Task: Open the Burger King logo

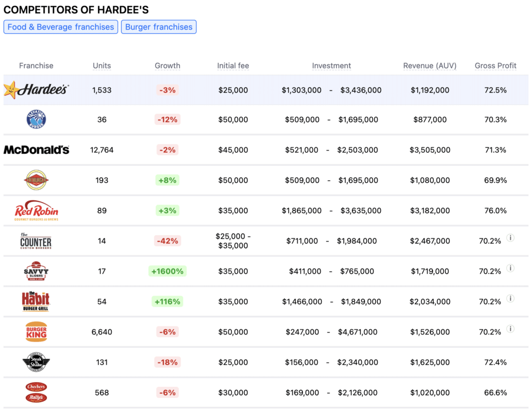Action: [x=36, y=331]
